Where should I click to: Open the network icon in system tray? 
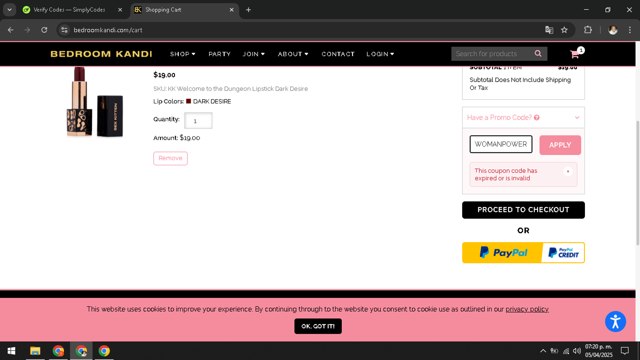[x=566, y=351]
